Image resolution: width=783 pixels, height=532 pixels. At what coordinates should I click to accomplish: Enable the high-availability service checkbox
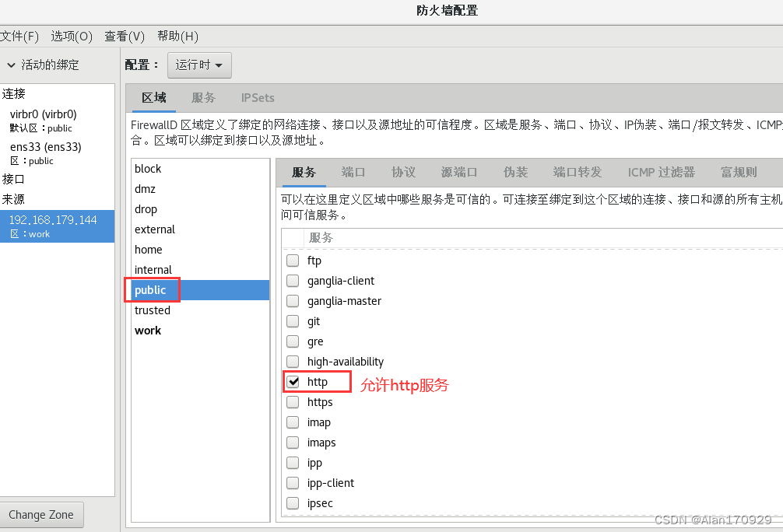tap(293, 362)
